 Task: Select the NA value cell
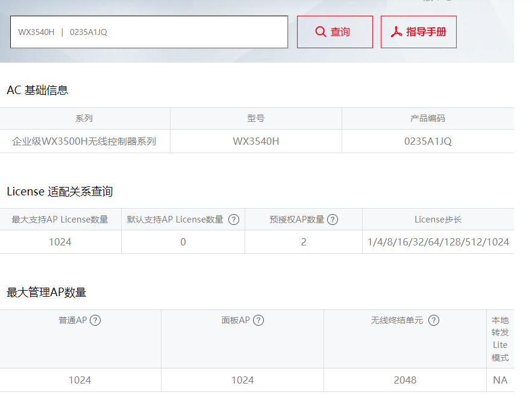[x=500, y=380]
